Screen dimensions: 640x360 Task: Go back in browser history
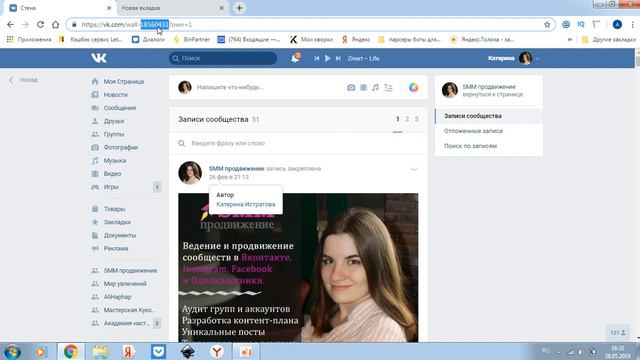pyautogui.click(x=10, y=24)
